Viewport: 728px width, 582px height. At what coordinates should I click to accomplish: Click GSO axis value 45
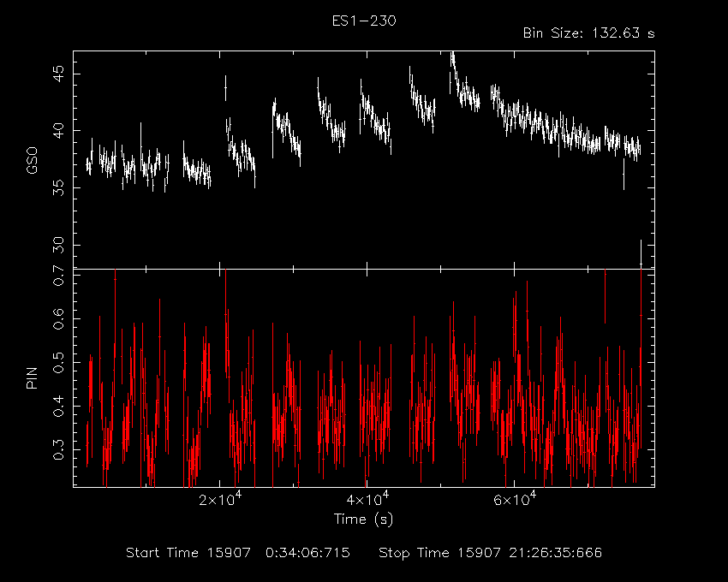pyautogui.click(x=58, y=74)
